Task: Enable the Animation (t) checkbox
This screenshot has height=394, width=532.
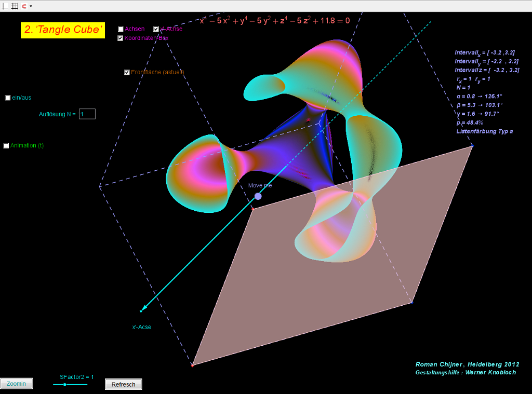Action: coord(6,146)
